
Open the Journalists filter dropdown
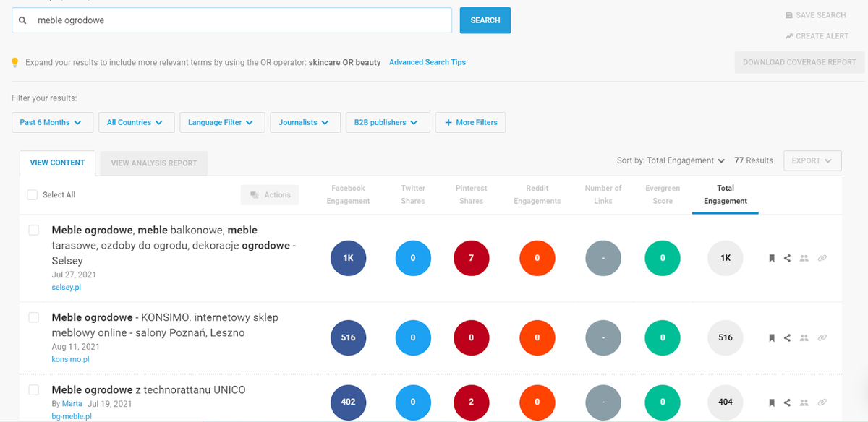(305, 123)
